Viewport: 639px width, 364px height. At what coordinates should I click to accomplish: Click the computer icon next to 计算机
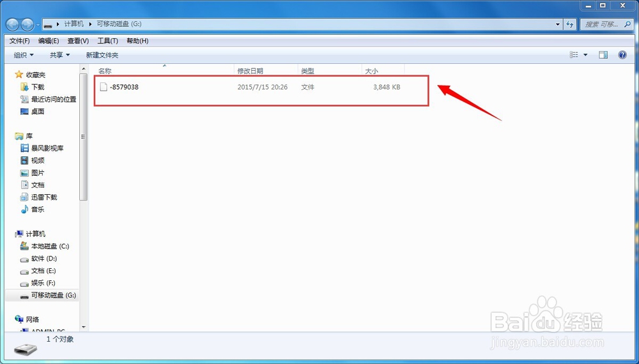tap(19, 234)
